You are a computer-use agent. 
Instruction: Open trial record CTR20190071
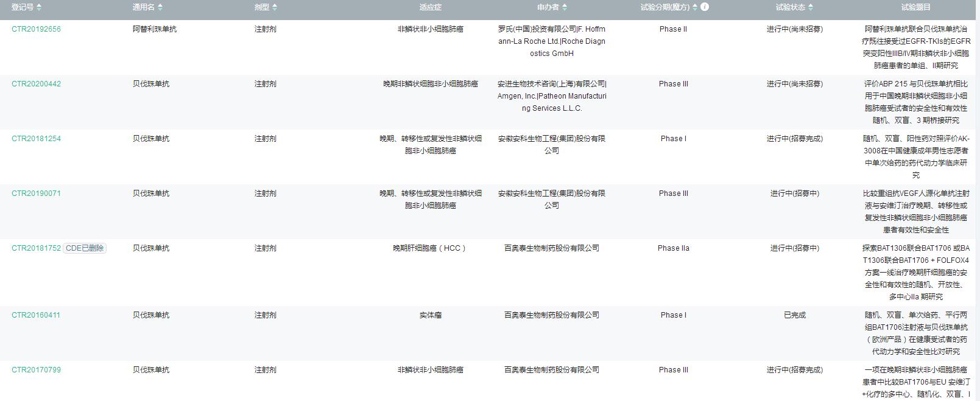(x=37, y=194)
